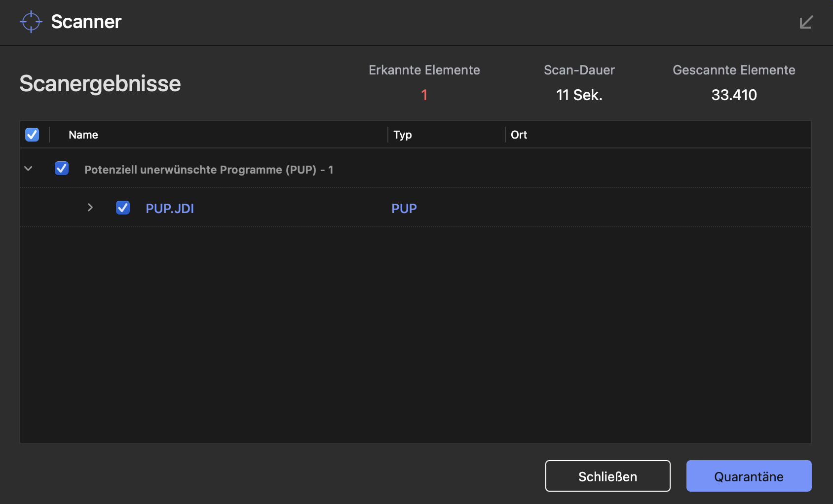Sort by the Ort column header
Screen dimensions: 833x504
(519, 135)
